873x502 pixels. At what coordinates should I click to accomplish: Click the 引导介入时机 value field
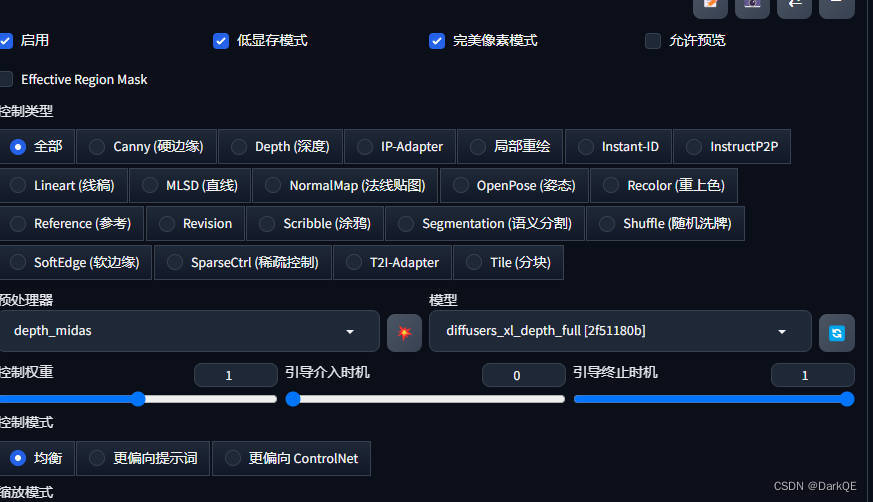523,375
